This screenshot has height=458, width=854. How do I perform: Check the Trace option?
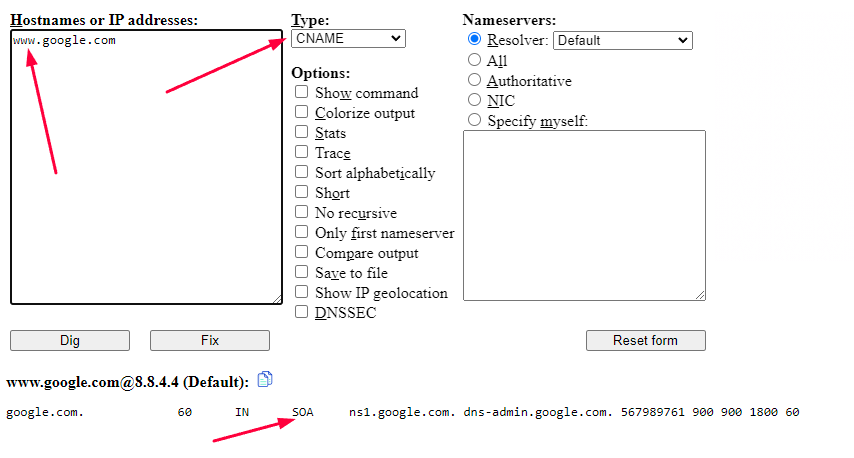(x=301, y=151)
